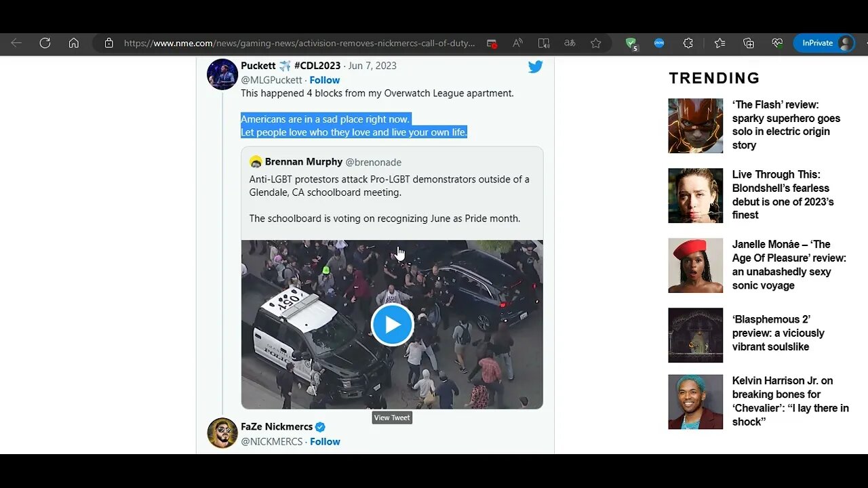Open the Blondshell article thumbnail
This screenshot has height=488, width=868.
(x=696, y=196)
